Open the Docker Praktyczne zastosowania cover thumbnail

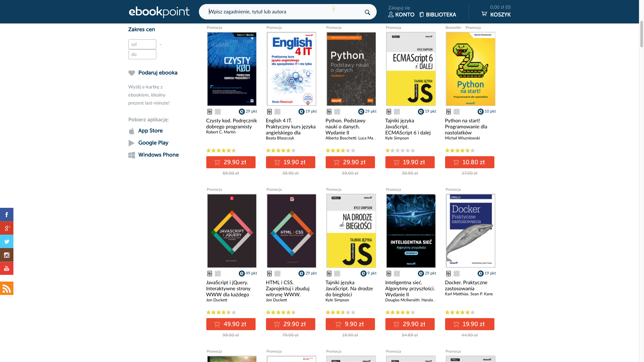(x=470, y=231)
